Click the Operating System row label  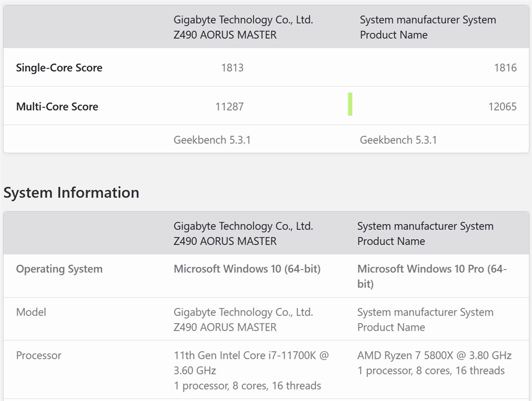(59, 269)
